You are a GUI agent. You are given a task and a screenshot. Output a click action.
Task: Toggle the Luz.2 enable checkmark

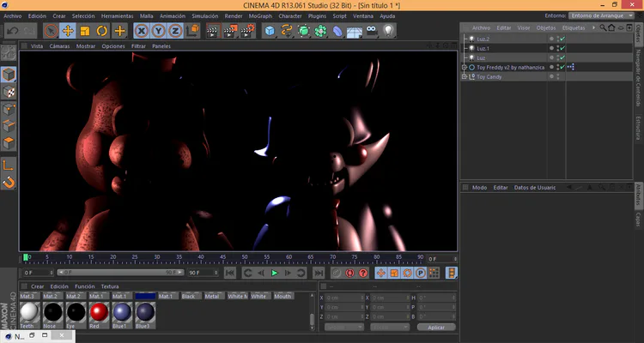click(562, 39)
